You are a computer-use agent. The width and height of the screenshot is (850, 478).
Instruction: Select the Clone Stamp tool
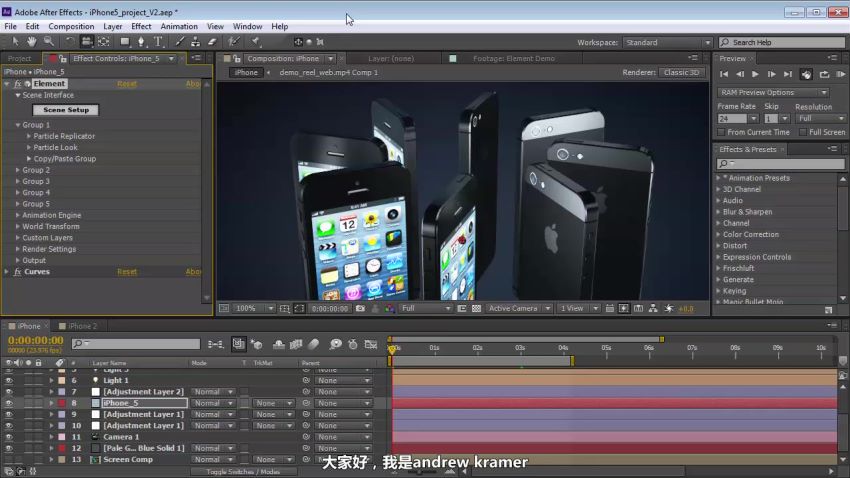196,41
